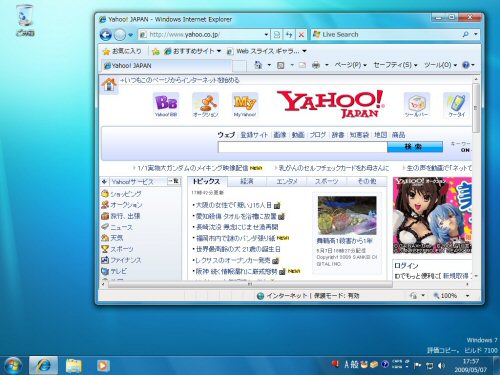Viewport: 500px width, 375px height.
Task: Open Windows Explorer folder from the taskbar
Action: [x=74, y=366]
